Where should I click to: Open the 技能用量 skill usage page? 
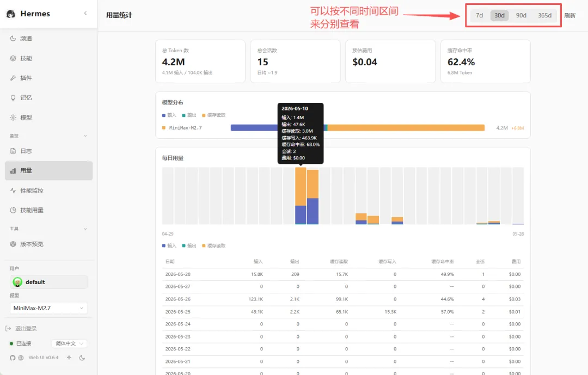(x=49, y=210)
